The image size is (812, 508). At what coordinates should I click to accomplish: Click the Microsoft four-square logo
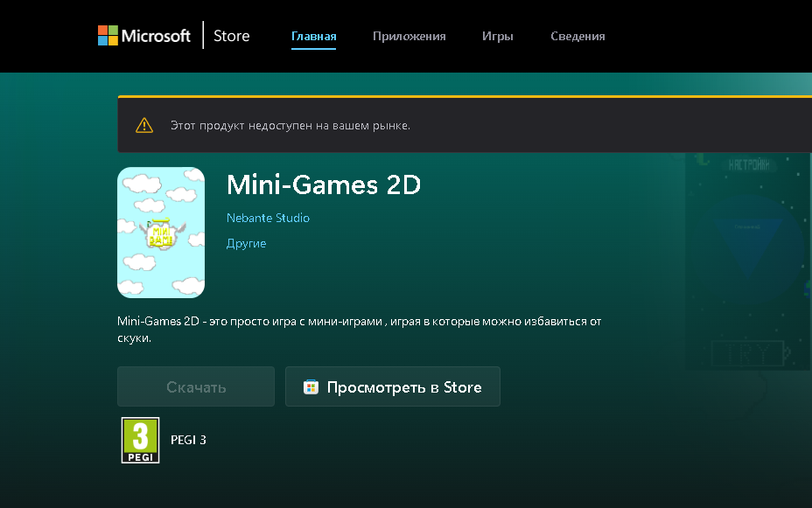pos(108,35)
